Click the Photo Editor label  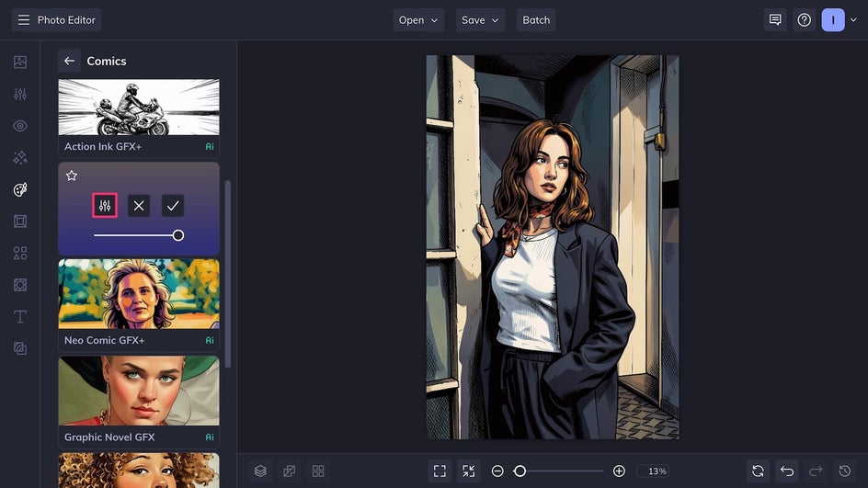tap(66, 20)
